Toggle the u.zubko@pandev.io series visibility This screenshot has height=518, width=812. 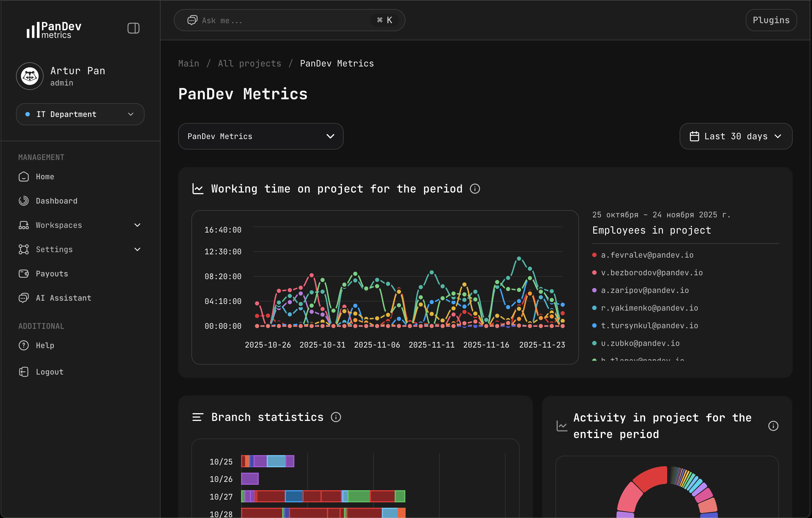640,343
